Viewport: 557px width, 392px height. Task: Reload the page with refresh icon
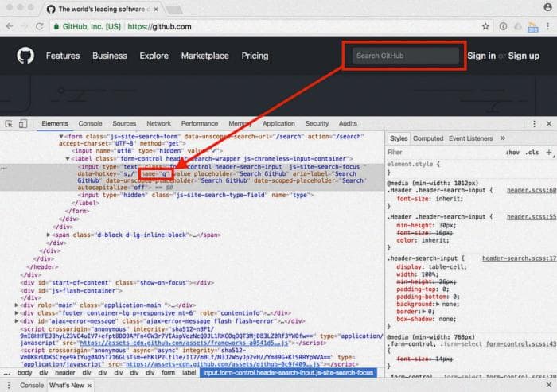click(x=40, y=26)
